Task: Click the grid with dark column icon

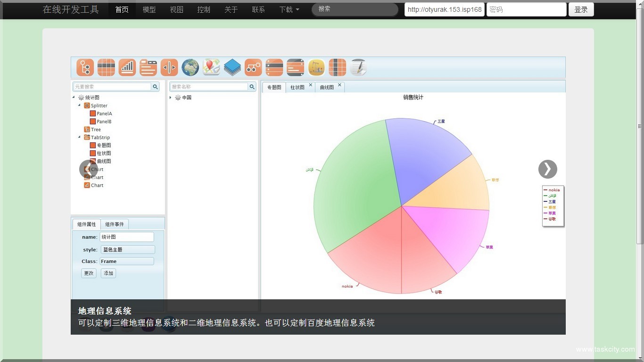Action: [337, 67]
